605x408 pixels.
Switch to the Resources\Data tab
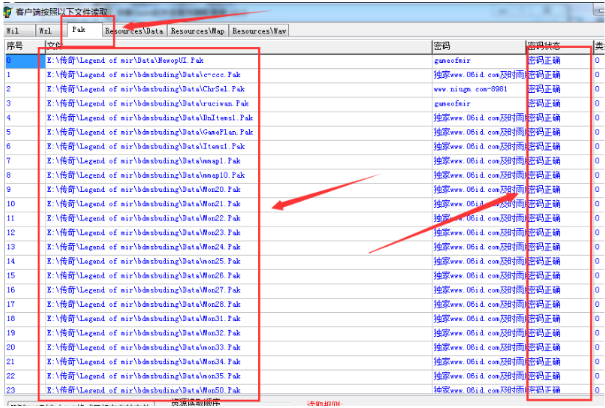tap(135, 31)
